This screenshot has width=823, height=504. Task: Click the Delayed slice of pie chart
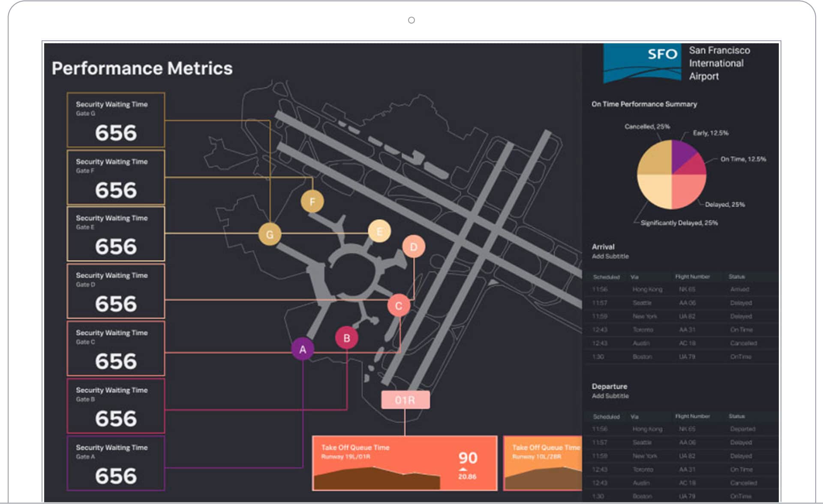[x=688, y=191]
